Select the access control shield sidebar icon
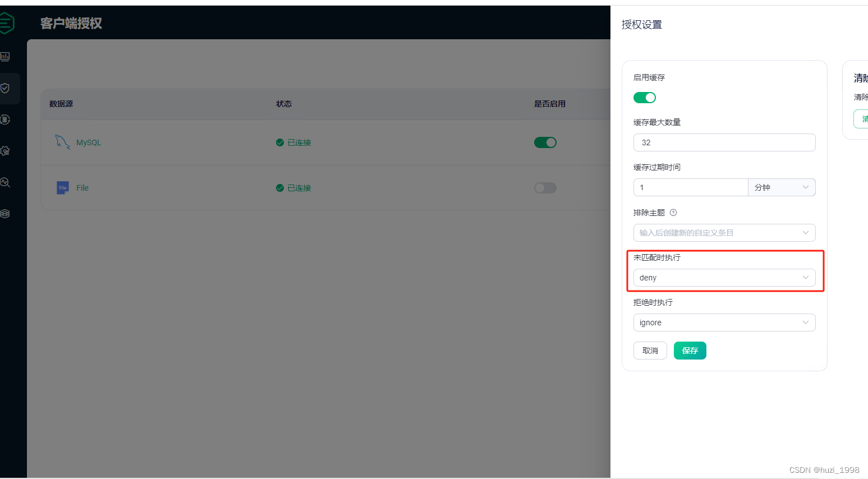Screen dimensions: 868x479 pos(5,88)
